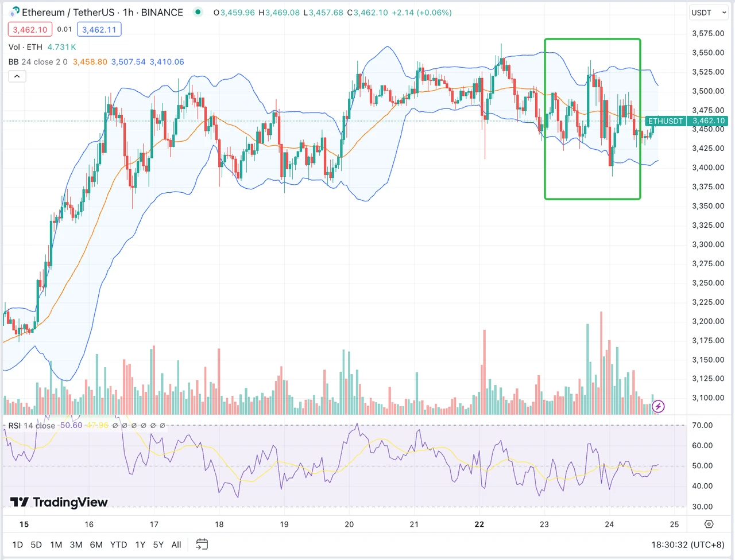
Task: Click the blue buy price 3,462.11 button
Action: [x=99, y=29]
